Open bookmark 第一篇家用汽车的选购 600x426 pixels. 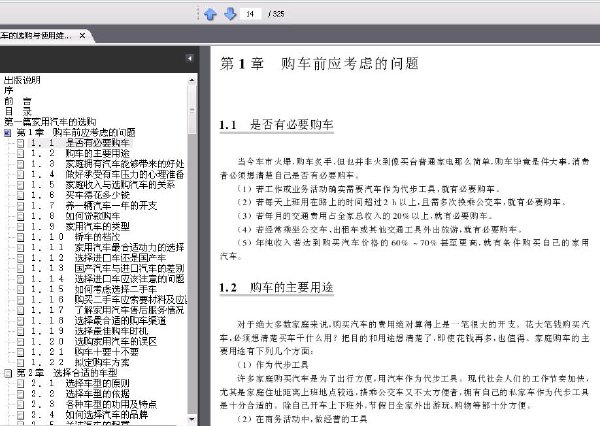pyautogui.click(x=50, y=122)
